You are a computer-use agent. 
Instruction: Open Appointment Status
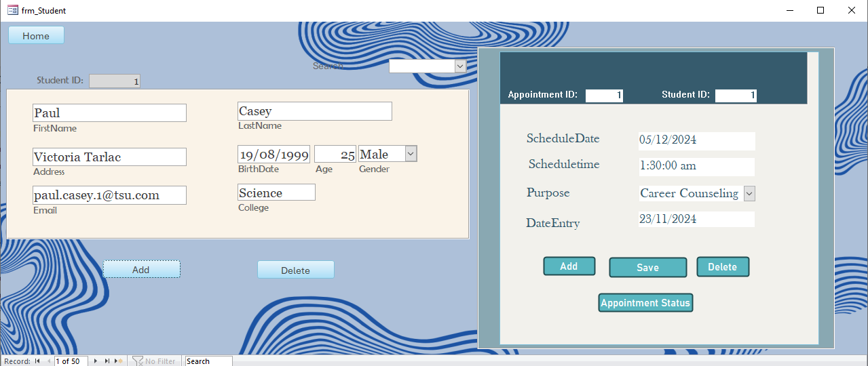645,303
